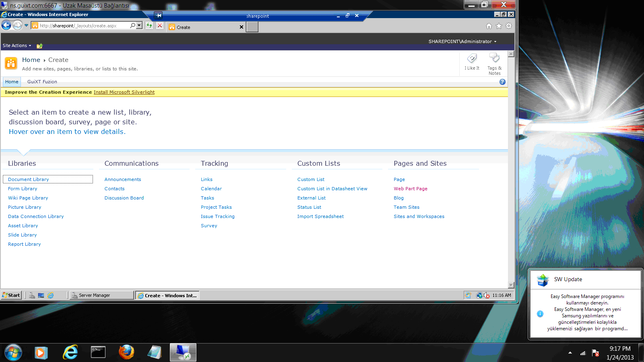Open Issue Tracking list type
644x362 pixels.
(x=218, y=216)
